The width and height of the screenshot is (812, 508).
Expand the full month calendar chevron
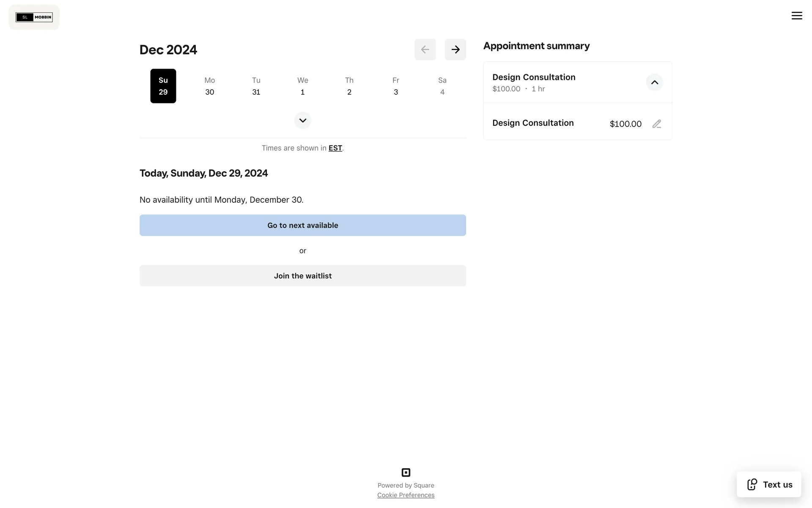303,120
